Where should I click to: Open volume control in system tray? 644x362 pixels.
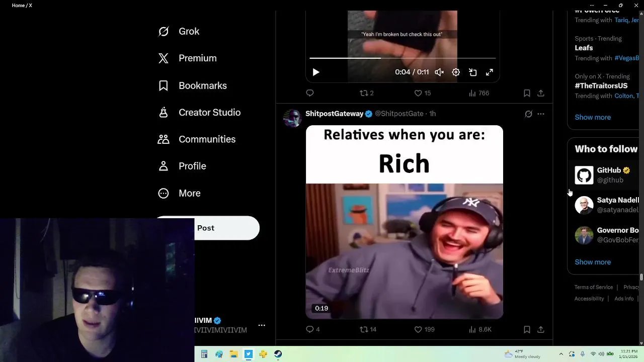602,354
